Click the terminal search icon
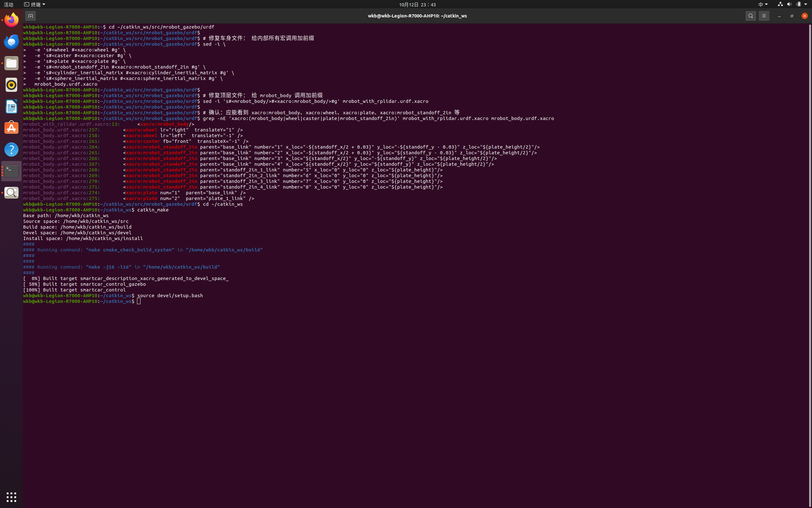The width and height of the screenshot is (812, 508). point(750,16)
